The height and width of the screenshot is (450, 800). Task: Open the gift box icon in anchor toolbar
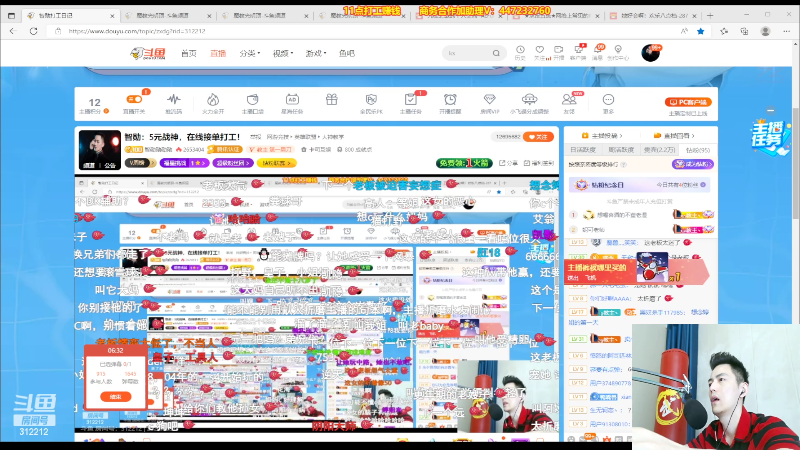coord(332,100)
